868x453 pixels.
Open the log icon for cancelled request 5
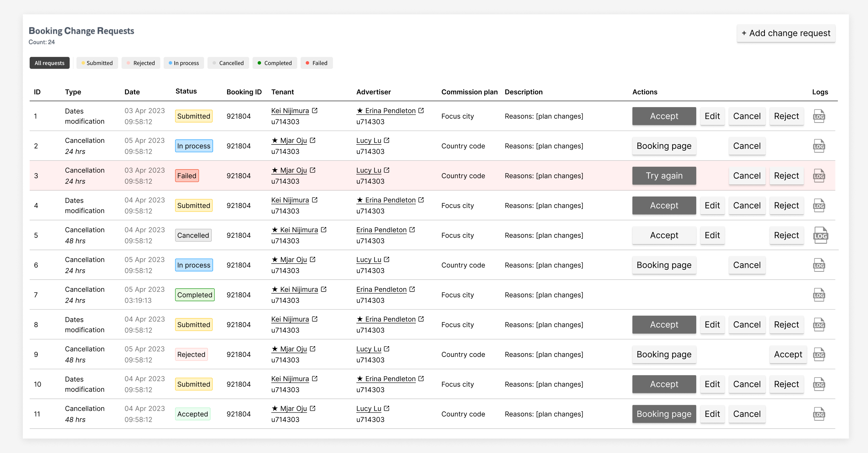tap(820, 235)
